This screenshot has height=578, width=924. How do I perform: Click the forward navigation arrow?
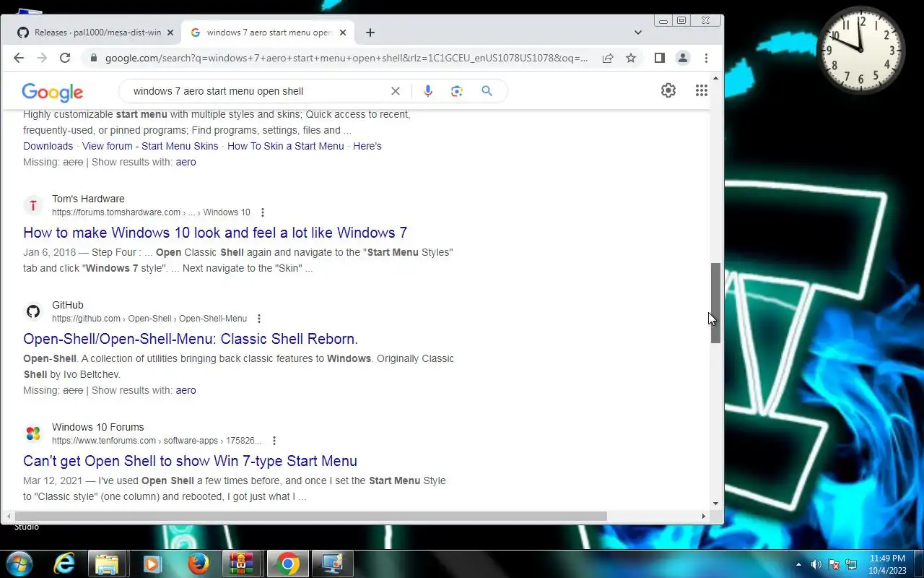[x=42, y=58]
